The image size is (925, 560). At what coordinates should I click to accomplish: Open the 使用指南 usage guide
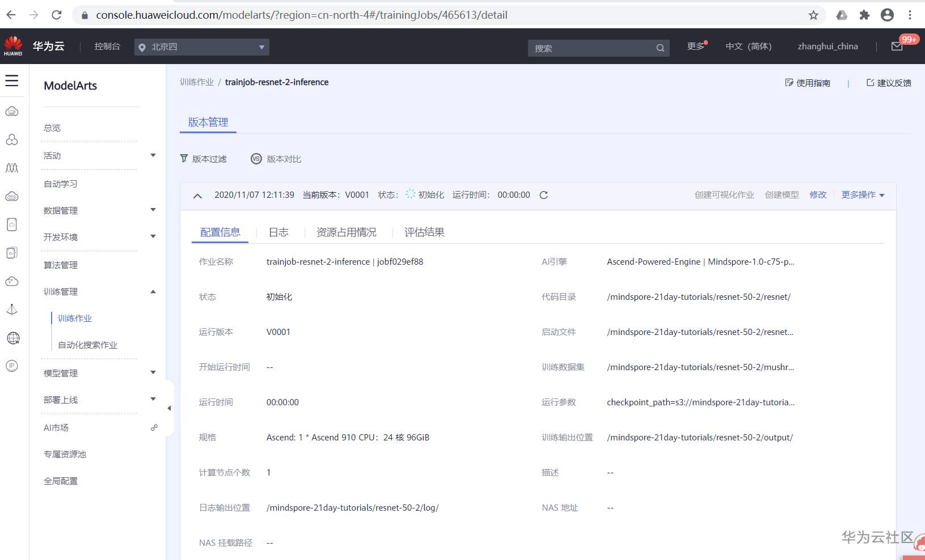[808, 83]
